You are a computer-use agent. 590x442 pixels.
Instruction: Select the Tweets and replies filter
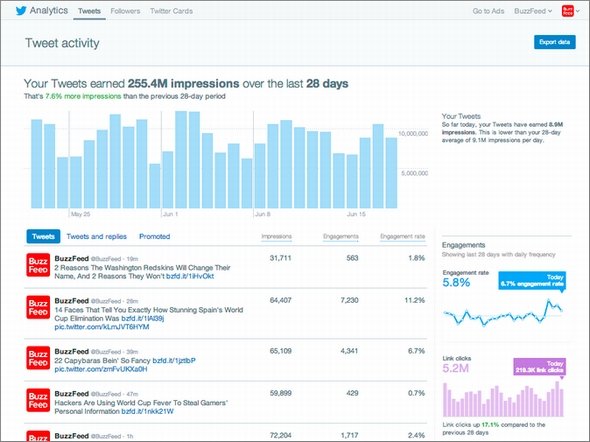click(97, 237)
